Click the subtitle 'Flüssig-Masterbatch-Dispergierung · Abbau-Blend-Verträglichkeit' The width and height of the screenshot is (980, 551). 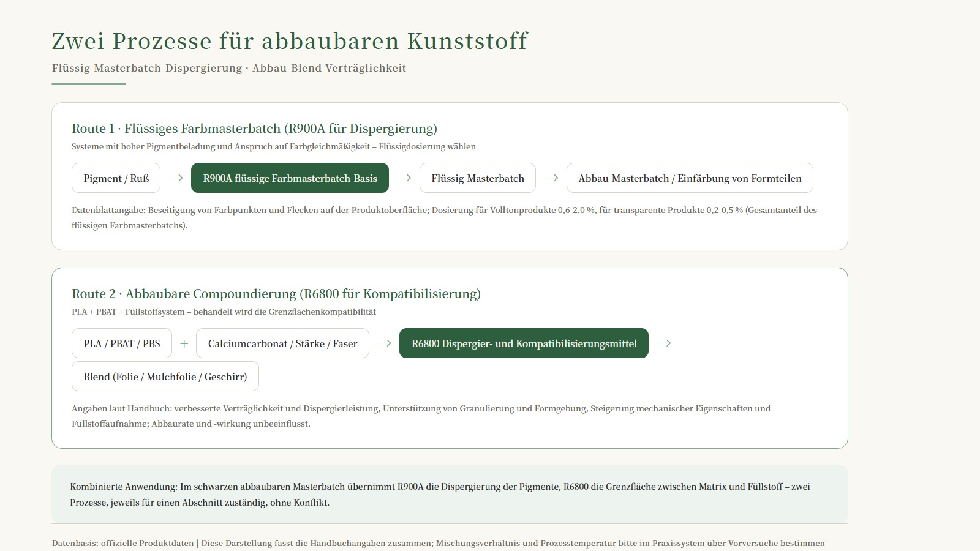point(229,68)
